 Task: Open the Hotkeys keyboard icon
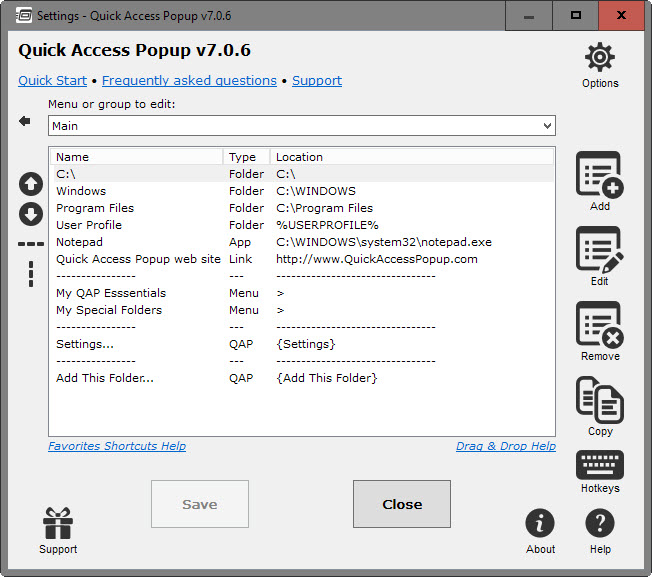(600, 465)
